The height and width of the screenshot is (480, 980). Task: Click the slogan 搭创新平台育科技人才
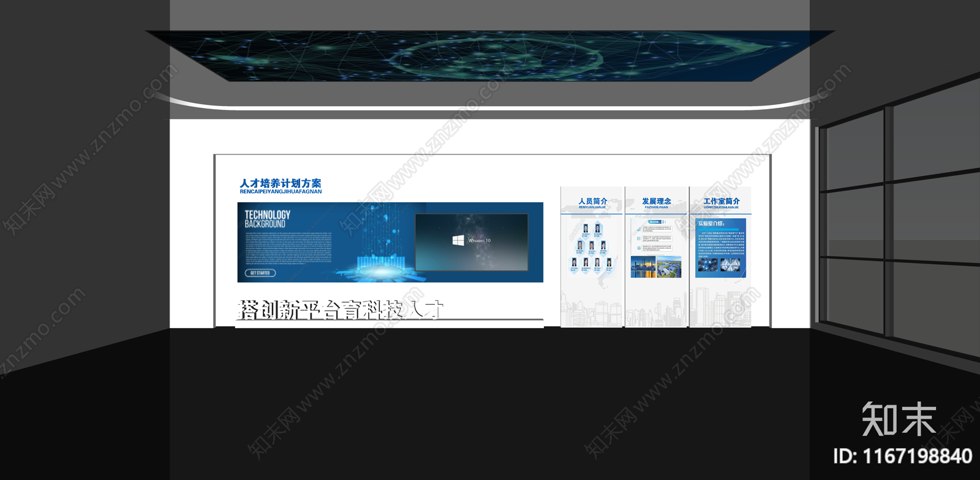point(340,310)
